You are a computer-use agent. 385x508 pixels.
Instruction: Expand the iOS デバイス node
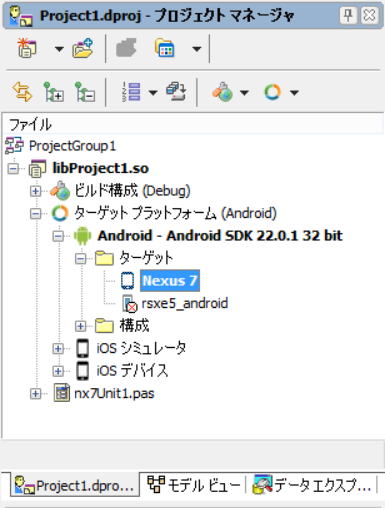click(x=58, y=371)
